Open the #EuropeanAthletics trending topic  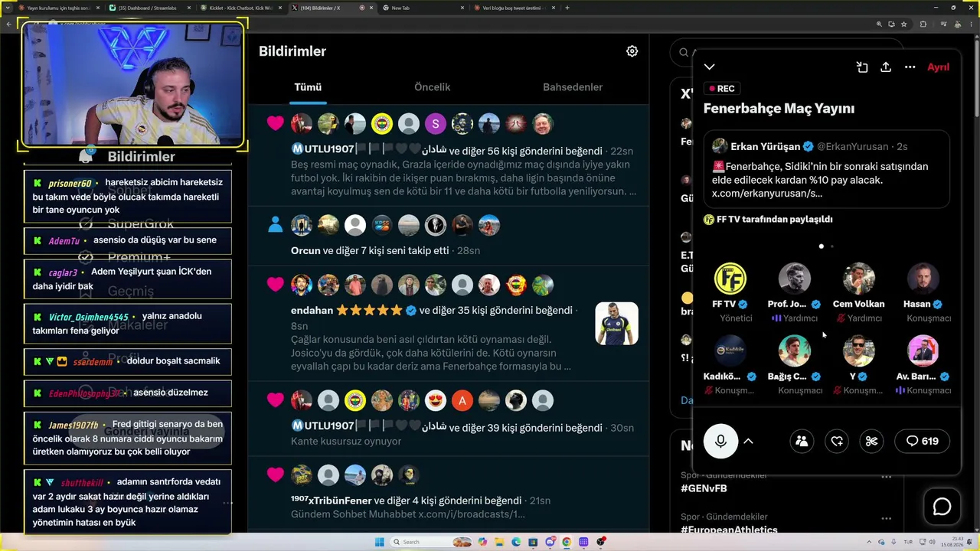click(729, 530)
